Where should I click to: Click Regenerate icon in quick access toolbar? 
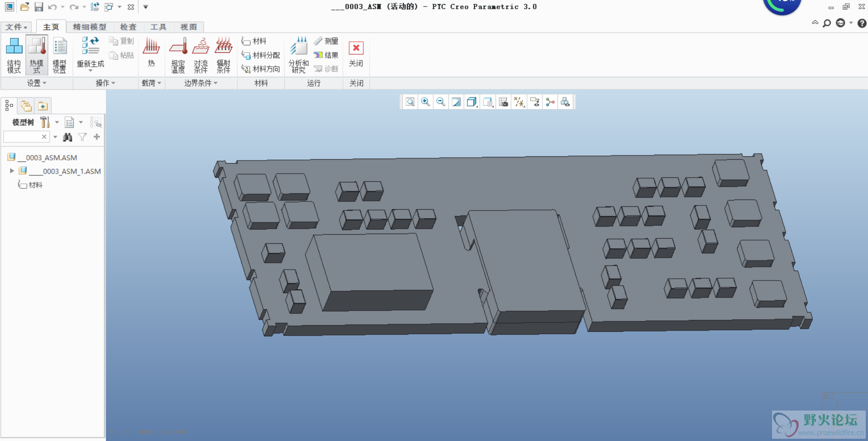(95, 7)
